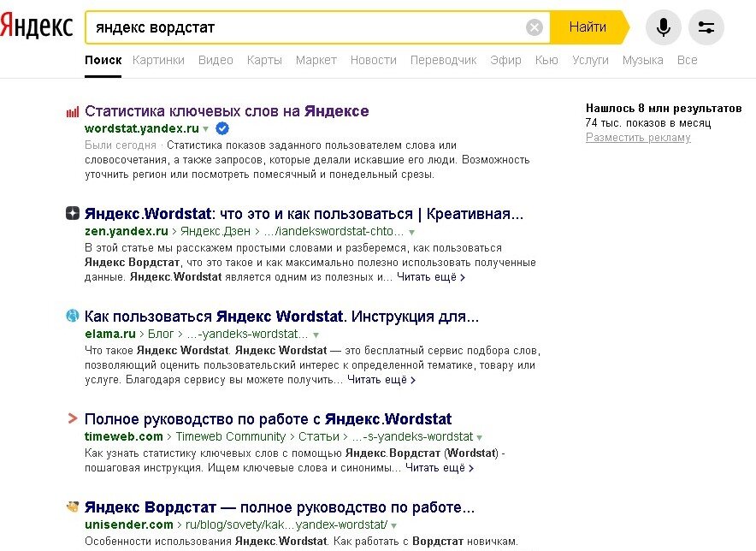Clear the search query with the X icon
The width and height of the screenshot is (756, 551).
point(535,27)
